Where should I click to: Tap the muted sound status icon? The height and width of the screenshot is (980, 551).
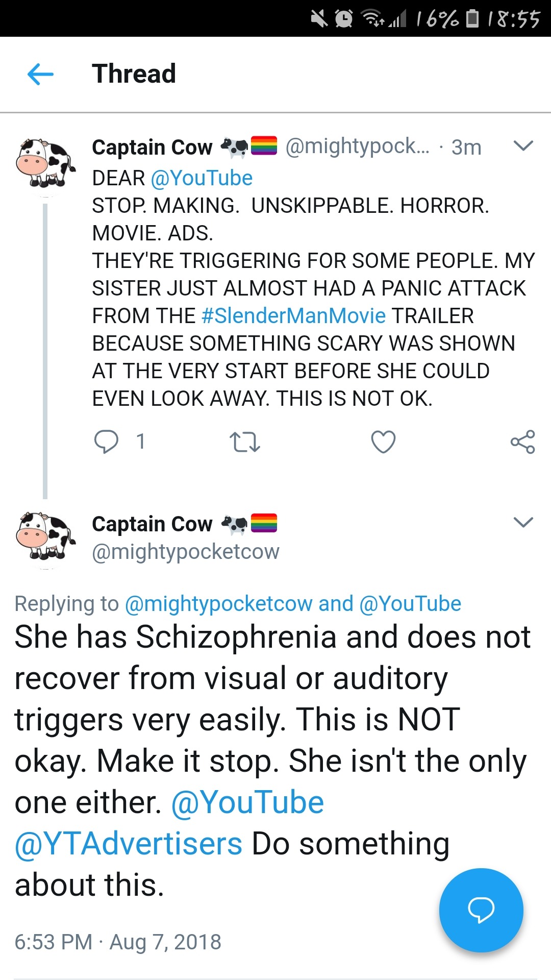pos(319,19)
